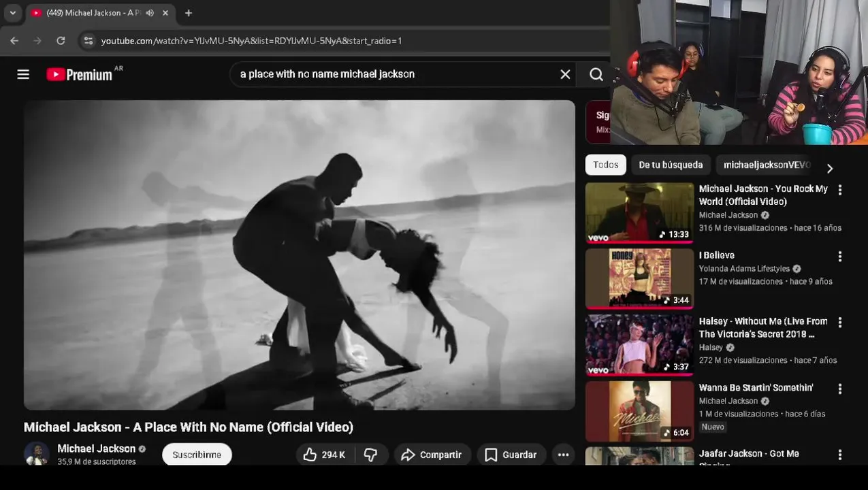Click the Mix playlist panel header
The image size is (868, 490).
click(x=598, y=122)
